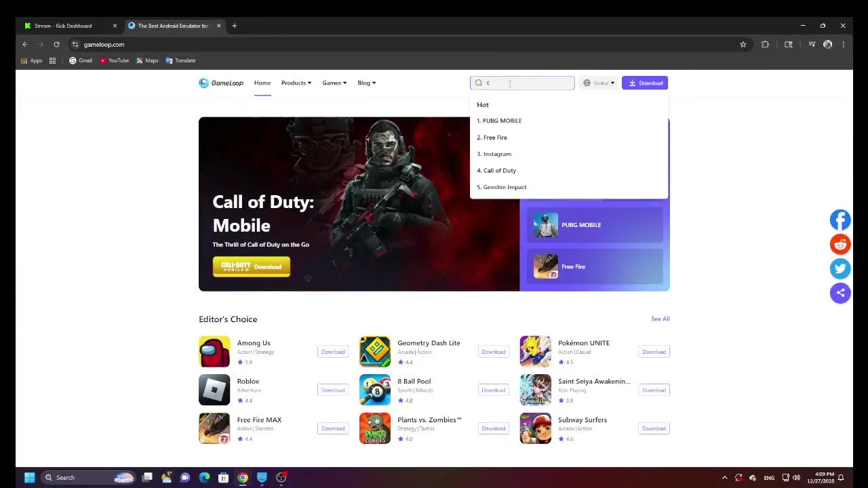This screenshot has height=488, width=868.
Task: Switch to the Best Android Emulator tab
Action: (x=173, y=26)
